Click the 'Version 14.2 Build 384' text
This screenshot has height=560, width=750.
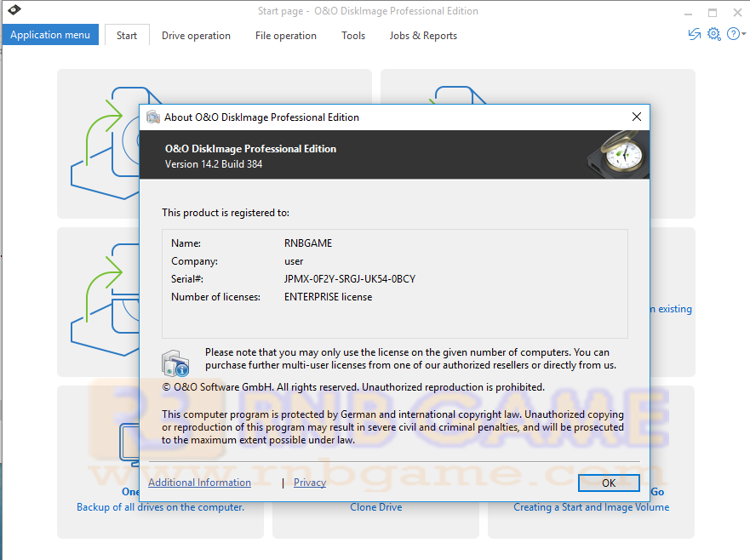click(214, 164)
